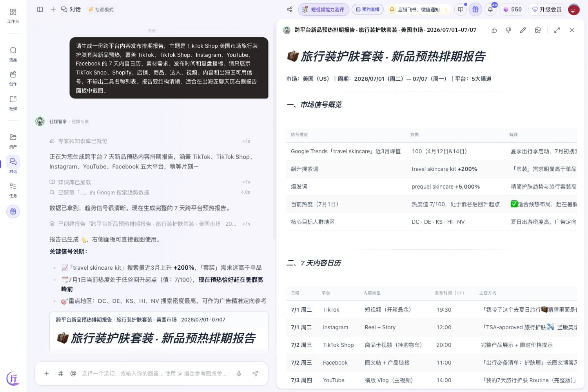The width and height of the screenshot is (588, 392).
Task: Click the 7/1 周二 TikTok table row
Action: pos(432,310)
